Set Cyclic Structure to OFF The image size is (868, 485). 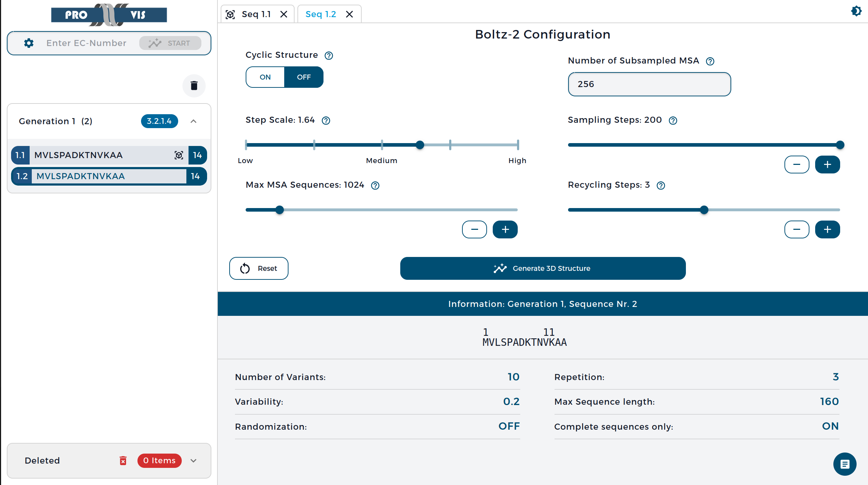coord(304,77)
